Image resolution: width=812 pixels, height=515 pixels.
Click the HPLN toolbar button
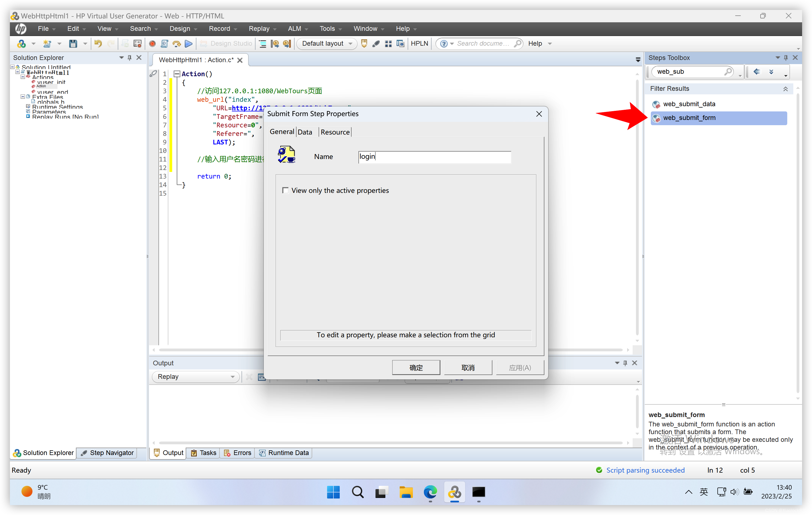(x=419, y=43)
